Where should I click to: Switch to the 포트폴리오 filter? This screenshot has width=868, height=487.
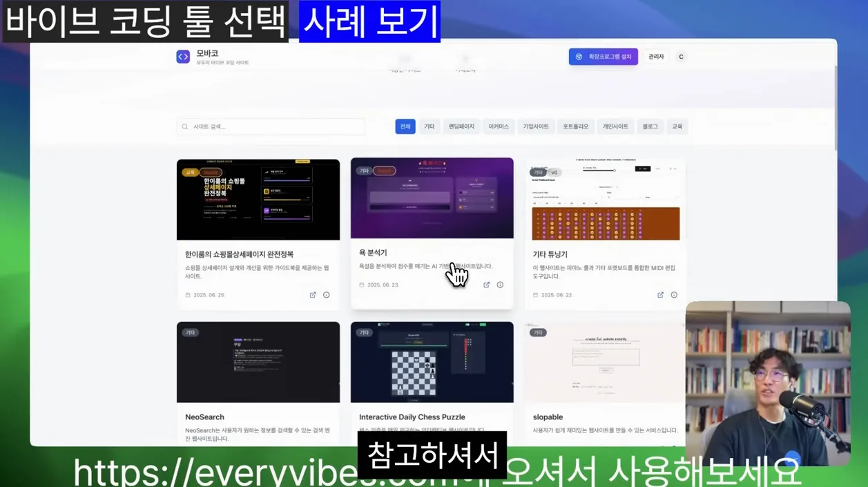[x=575, y=126]
